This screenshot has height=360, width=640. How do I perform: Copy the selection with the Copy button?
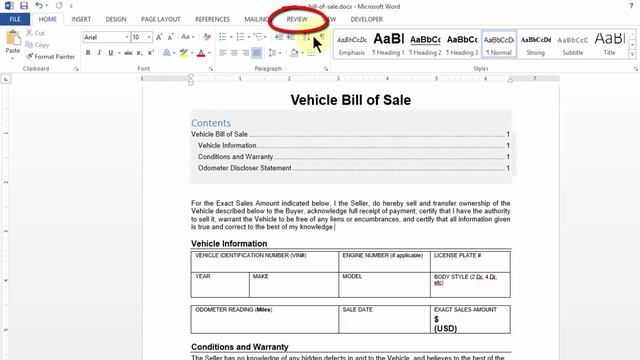37,45
